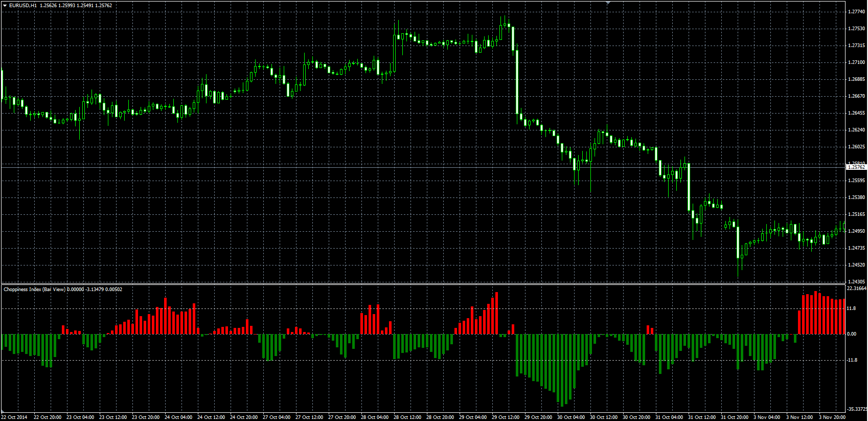Click price axis value 1.26455
The width and height of the screenshot is (868, 421).
[856, 113]
